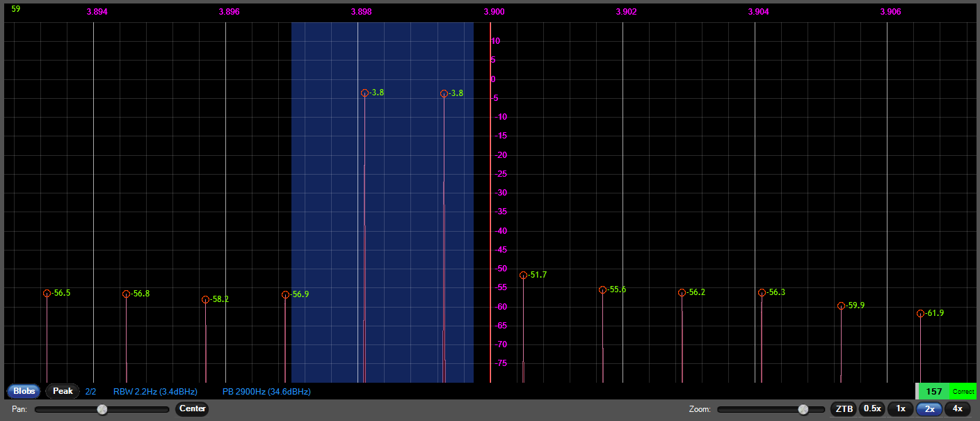Click inside the blue passband highlight region
The image size is (980, 421).
coord(403,209)
